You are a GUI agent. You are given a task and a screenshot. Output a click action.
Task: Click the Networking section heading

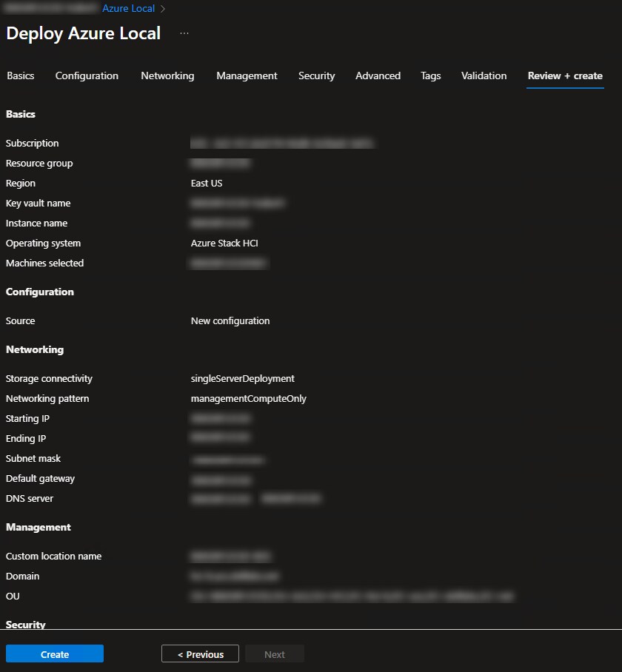pyautogui.click(x=35, y=350)
